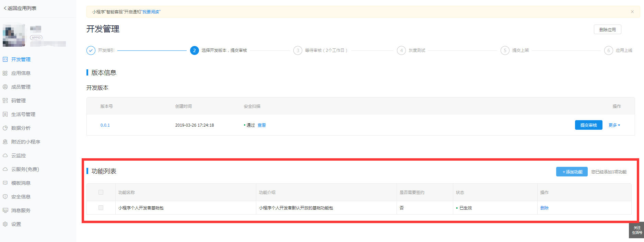The width and height of the screenshot is (644, 242).
Task: Click the 码管理 QR code icon
Action: coord(5,101)
